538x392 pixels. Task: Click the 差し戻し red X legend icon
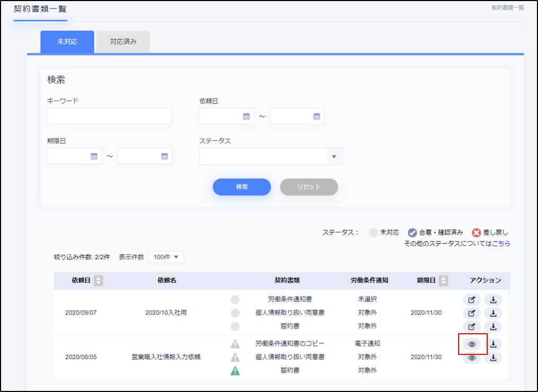[476, 233]
